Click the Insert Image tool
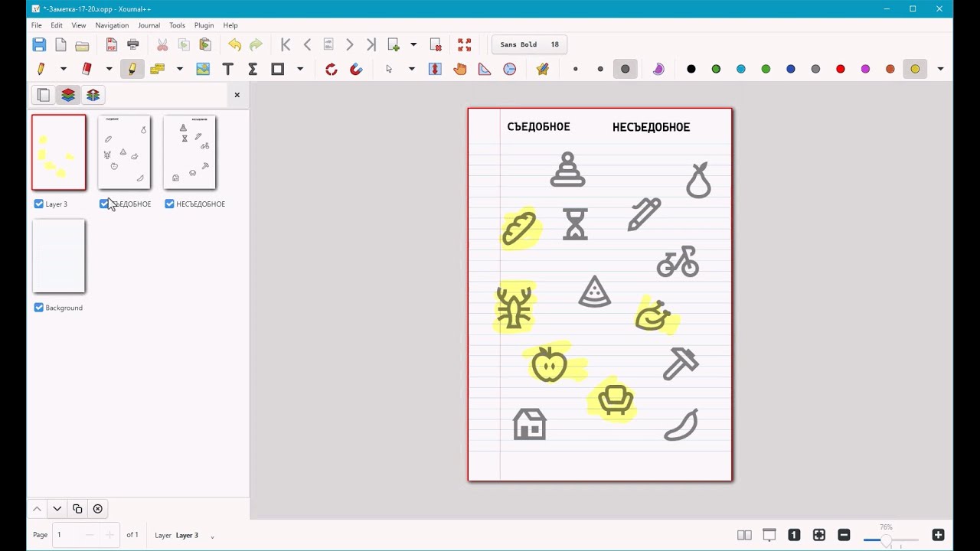980x551 pixels. 203,69
